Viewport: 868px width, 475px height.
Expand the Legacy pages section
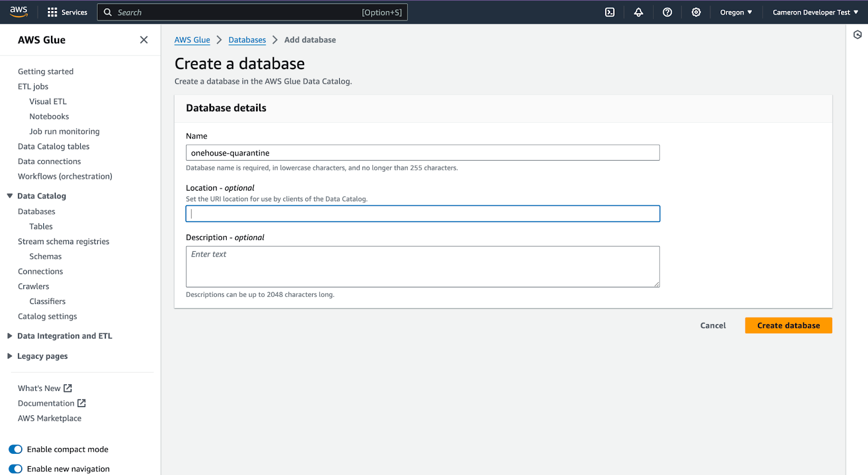point(10,356)
